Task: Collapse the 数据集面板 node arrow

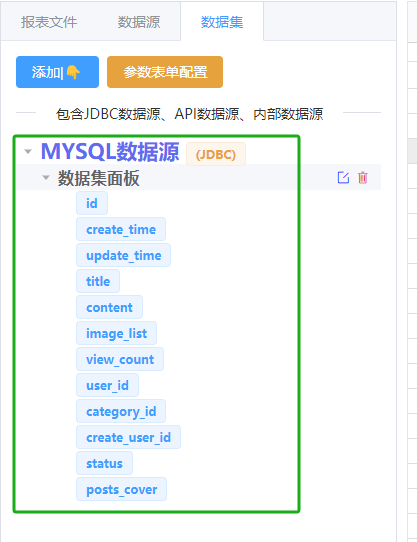Action: pyautogui.click(x=46, y=178)
